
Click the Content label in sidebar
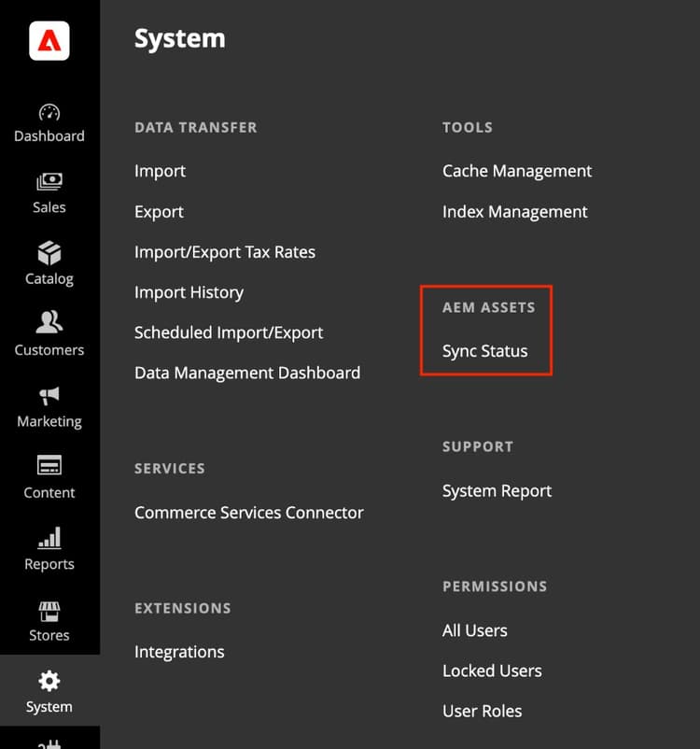[x=49, y=492]
